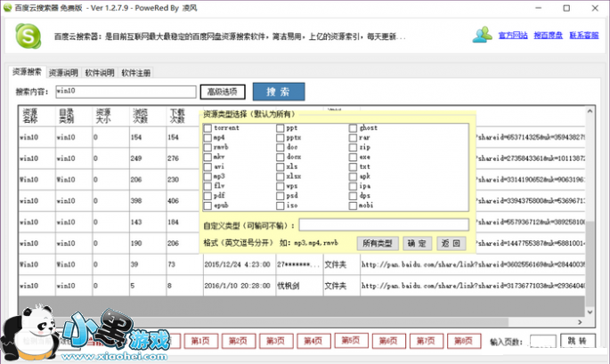610x364 pixels.
Task: Enable the iso checkbox
Action: click(x=281, y=206)
